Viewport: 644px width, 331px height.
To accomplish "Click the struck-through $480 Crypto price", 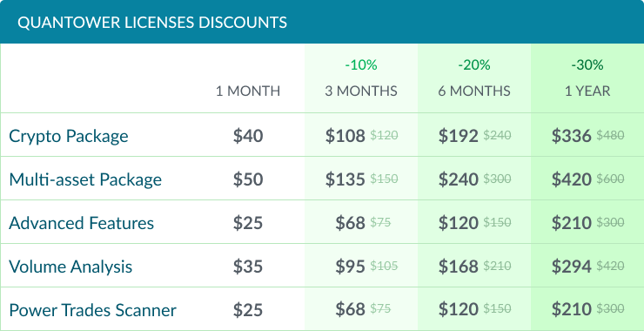I will [x=610, y=135].
